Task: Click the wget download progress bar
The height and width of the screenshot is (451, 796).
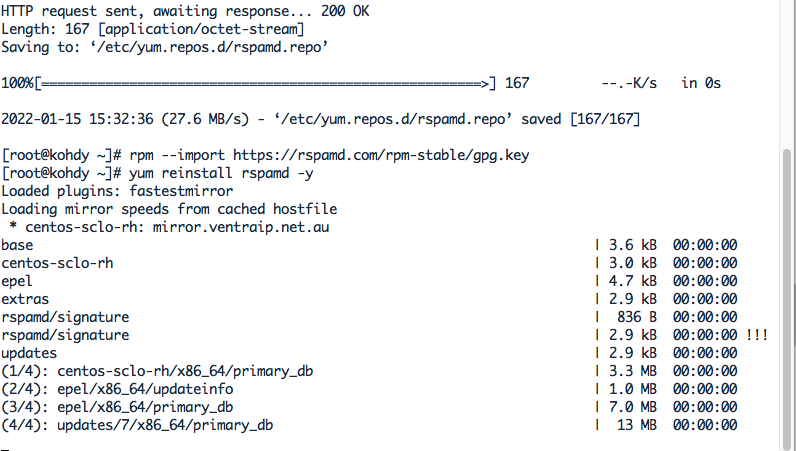Action: [264, 83]
